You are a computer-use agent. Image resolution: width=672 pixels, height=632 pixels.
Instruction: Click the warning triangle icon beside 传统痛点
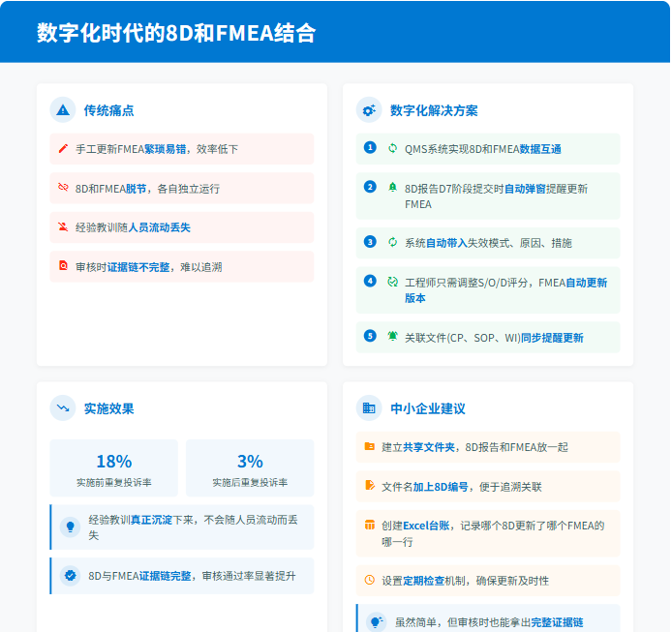(x=63, y=110)
